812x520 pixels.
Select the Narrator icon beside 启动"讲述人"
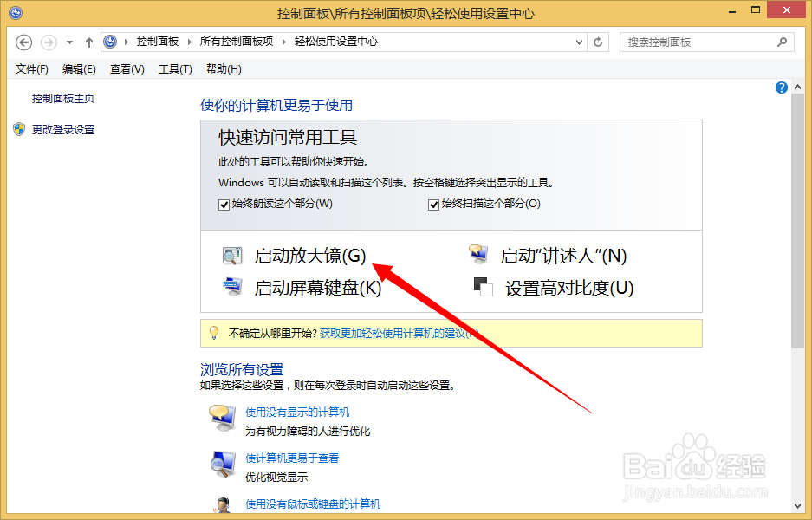coord(478,254)
